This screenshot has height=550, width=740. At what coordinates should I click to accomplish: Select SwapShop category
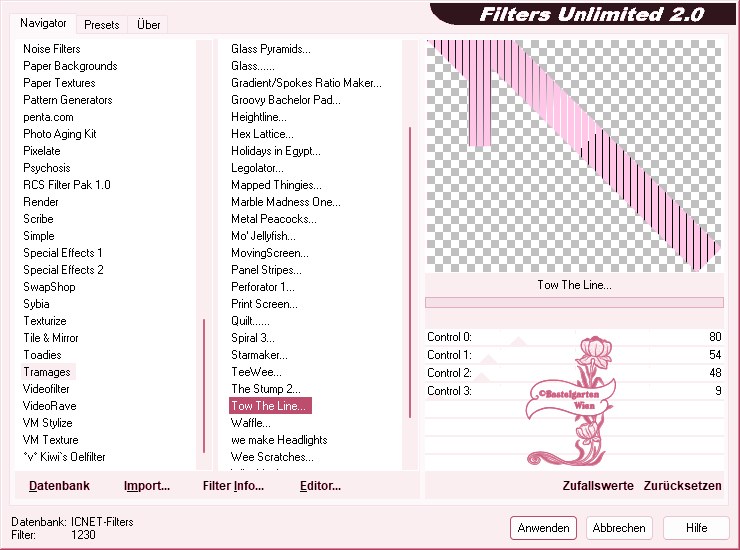(49, 287)
